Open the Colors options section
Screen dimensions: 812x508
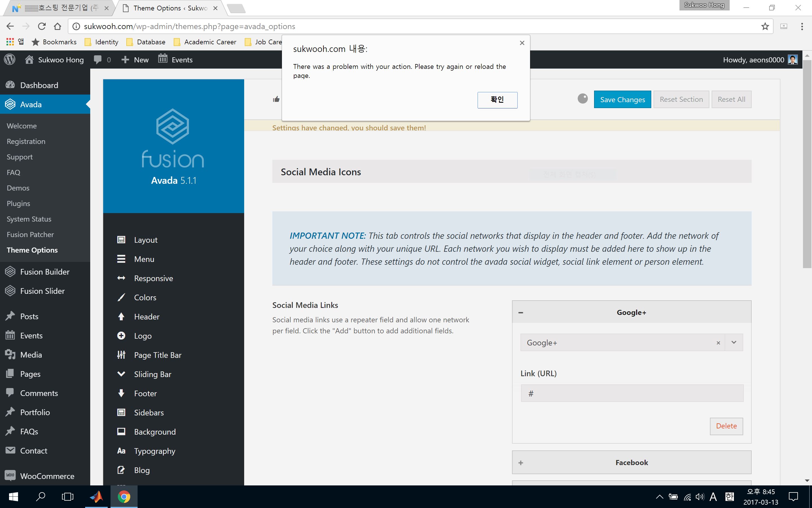[173, 297]
